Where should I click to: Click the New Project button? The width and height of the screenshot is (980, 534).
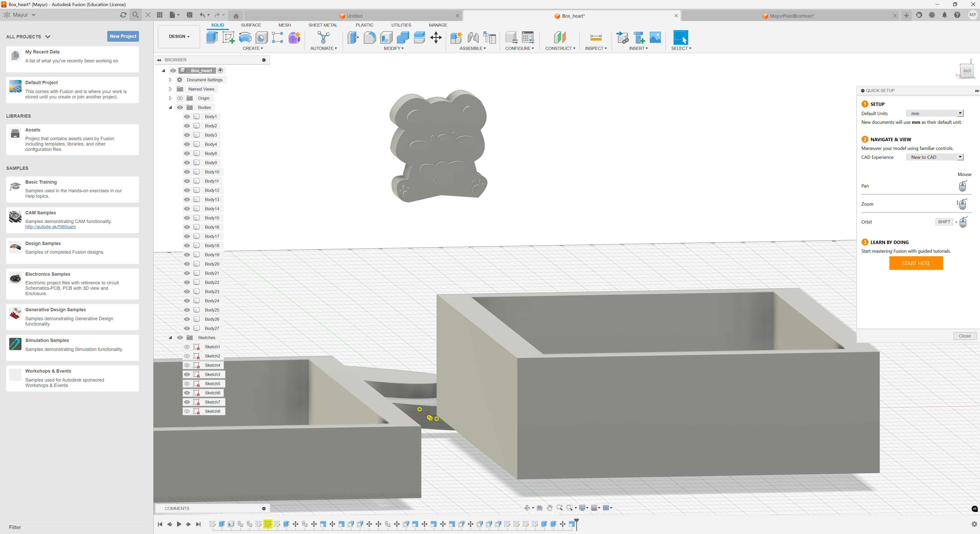[123, 36]
